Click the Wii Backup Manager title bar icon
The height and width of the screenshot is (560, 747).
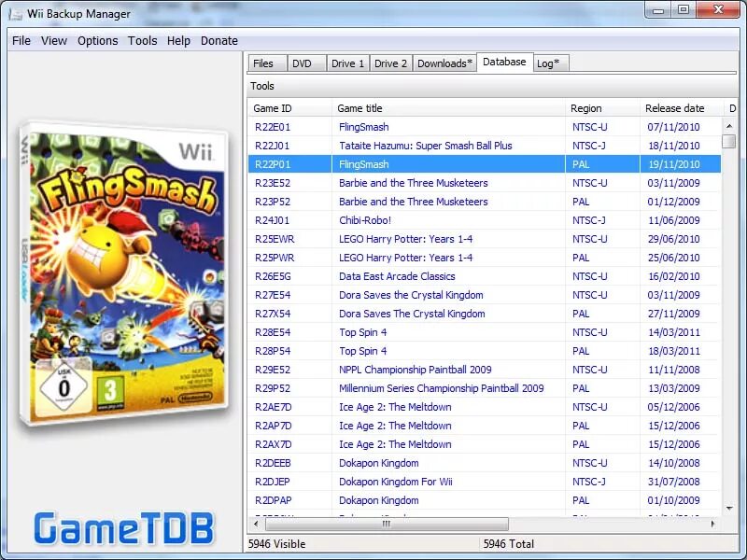16,14
